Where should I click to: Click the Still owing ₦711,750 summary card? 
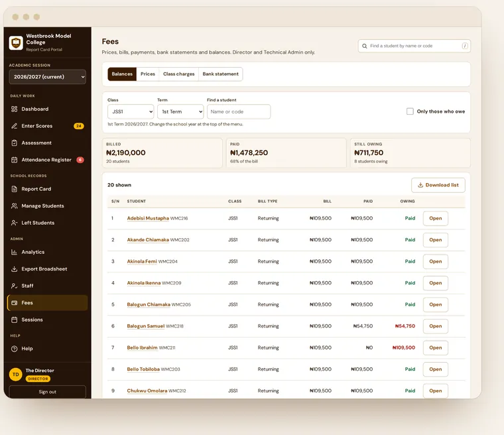pos(410,153)
